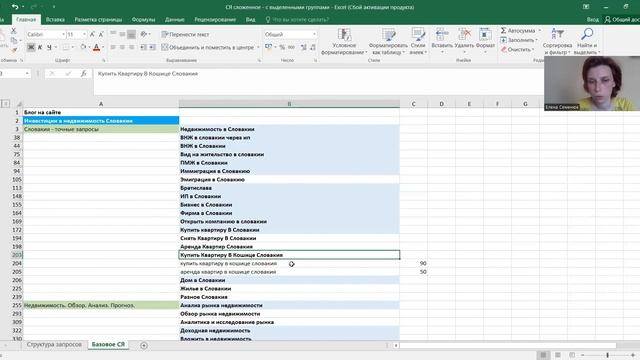Click the zoom slider in status bar

click(x=608, y=355)
